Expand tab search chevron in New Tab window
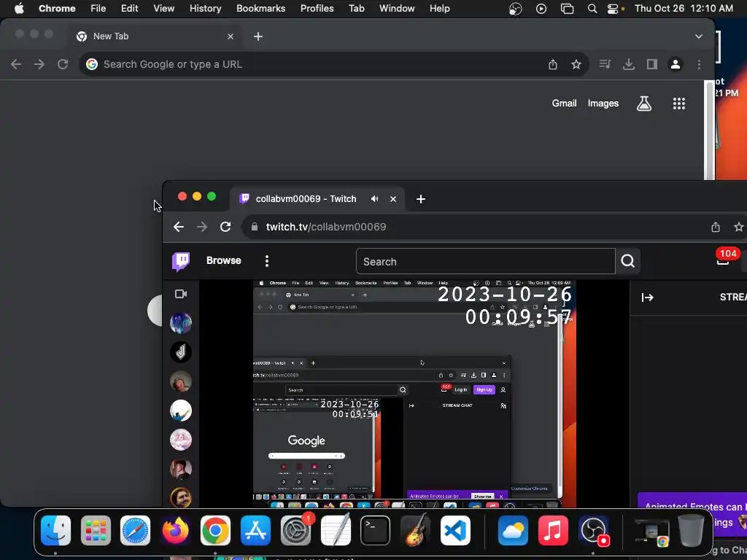 click(x=698, y=36)
